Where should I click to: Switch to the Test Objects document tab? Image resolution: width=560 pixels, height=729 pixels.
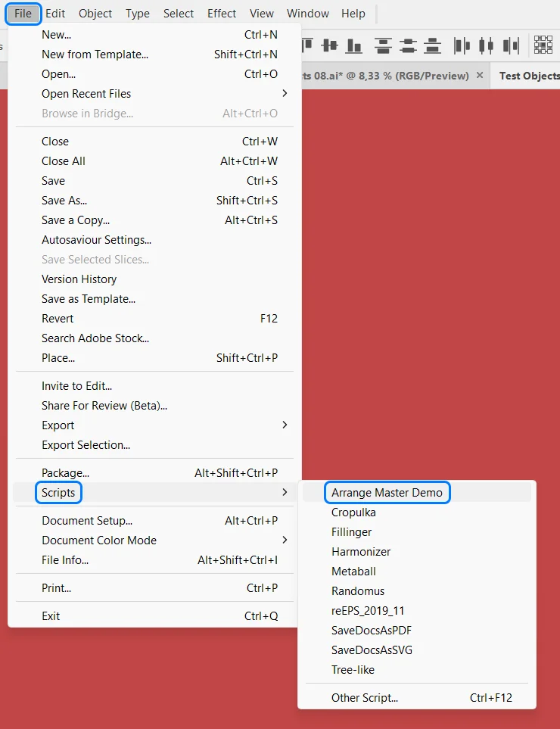[x=528, y=76]
